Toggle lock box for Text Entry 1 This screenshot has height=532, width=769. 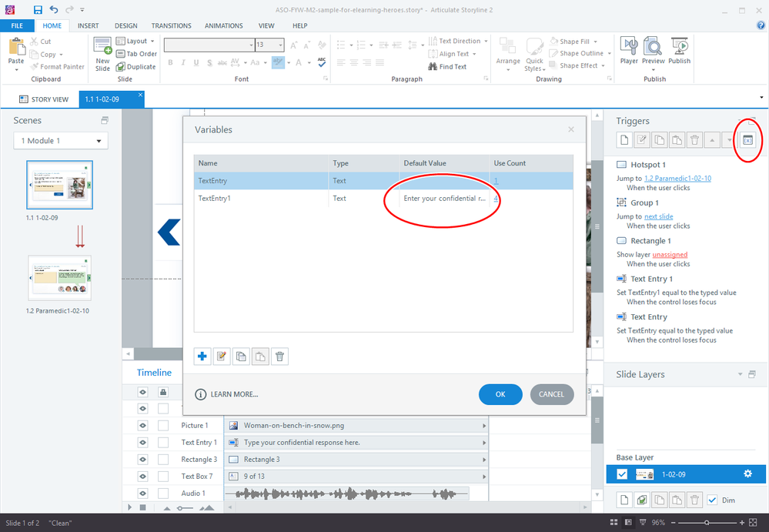163,443
